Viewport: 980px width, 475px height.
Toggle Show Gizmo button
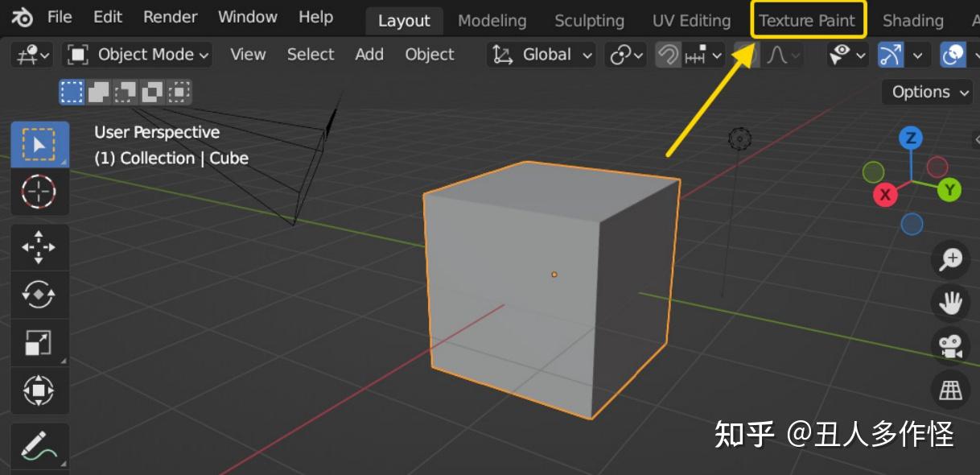[891, 55]
